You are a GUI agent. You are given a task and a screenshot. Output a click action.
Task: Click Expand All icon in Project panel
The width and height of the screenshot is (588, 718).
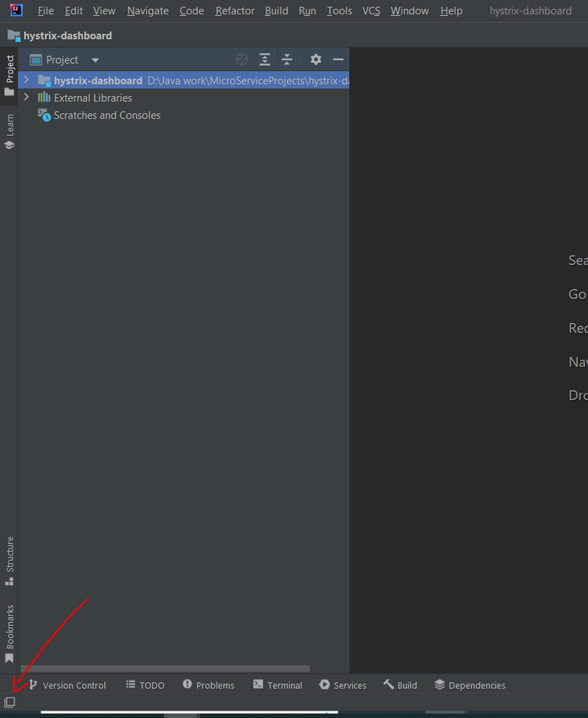[x=265, y=59]
